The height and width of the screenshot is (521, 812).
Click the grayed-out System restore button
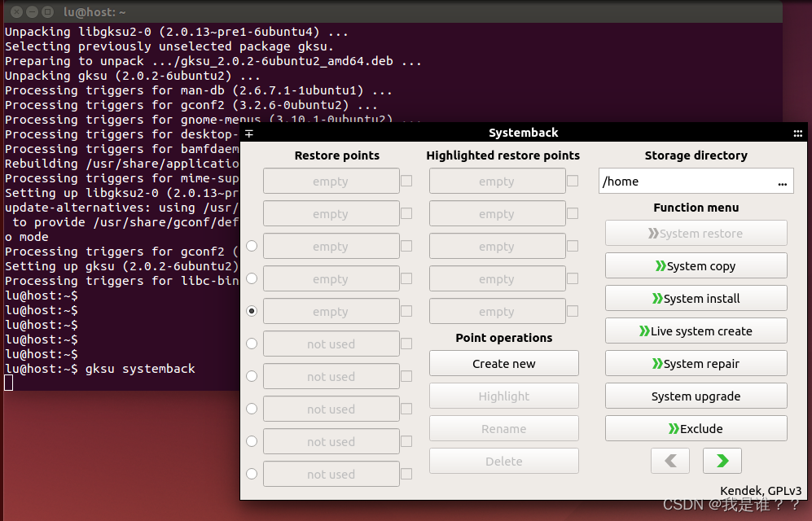pyautogui.click(x=696, y=234)
